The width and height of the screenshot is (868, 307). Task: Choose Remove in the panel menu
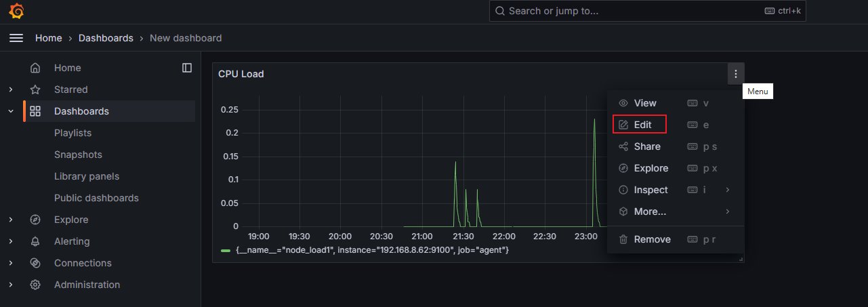[651, 239]
